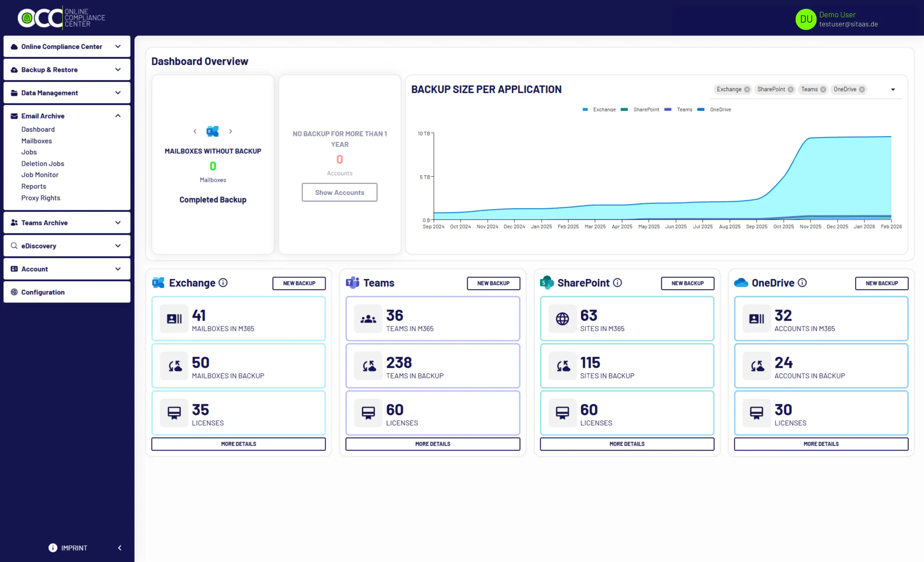Click New Backup for Teams
The image size is (924, 562).
493,283
